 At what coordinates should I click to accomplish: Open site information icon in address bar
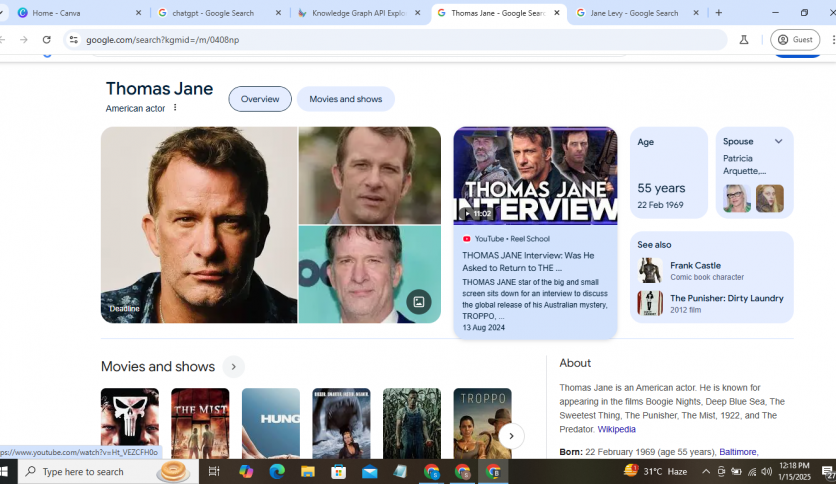click(x=74, y=39)
